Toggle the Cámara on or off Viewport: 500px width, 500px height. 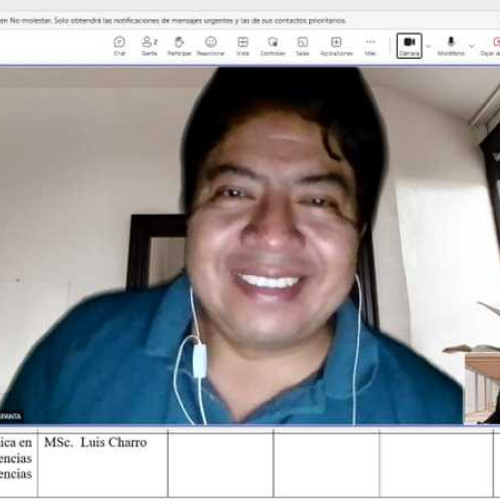409,46
